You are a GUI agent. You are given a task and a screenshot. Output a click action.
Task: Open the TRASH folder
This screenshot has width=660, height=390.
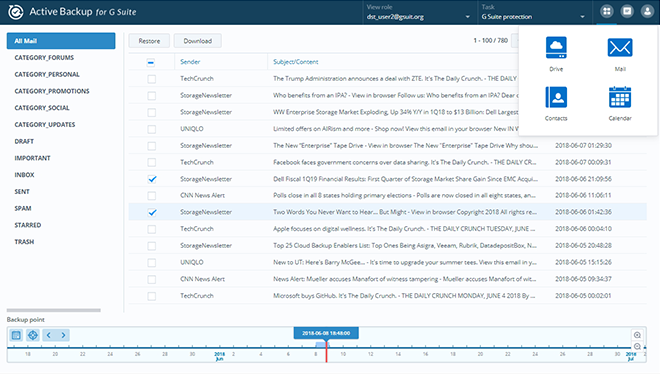[x=24, y=242]
